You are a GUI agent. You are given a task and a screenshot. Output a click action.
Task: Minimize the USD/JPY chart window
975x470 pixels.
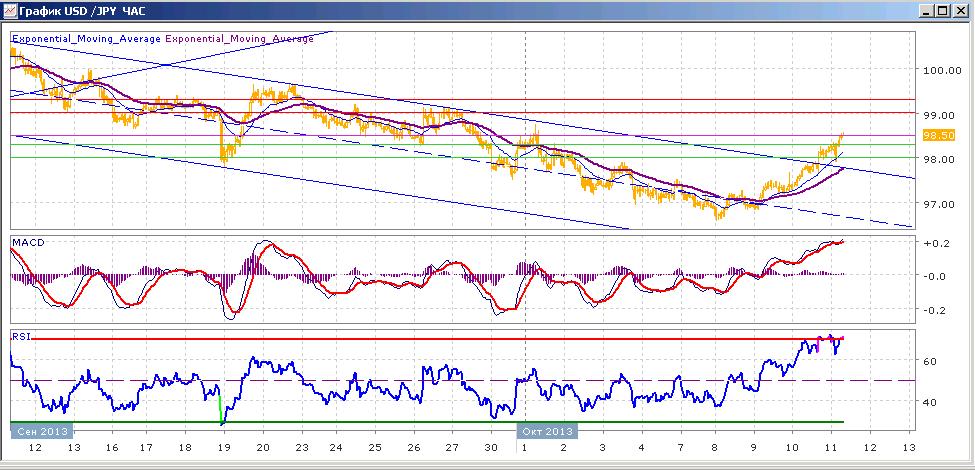pyautogui.click(x=928, y=11)
